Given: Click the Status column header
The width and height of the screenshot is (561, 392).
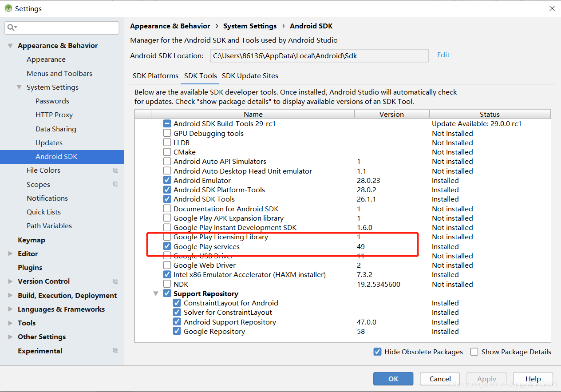Looking at the screenshot, I should point(490,115).
